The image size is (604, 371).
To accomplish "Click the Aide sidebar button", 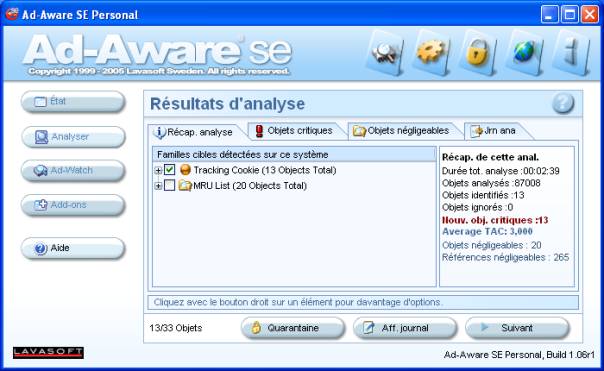I will (x=73, y=248).
